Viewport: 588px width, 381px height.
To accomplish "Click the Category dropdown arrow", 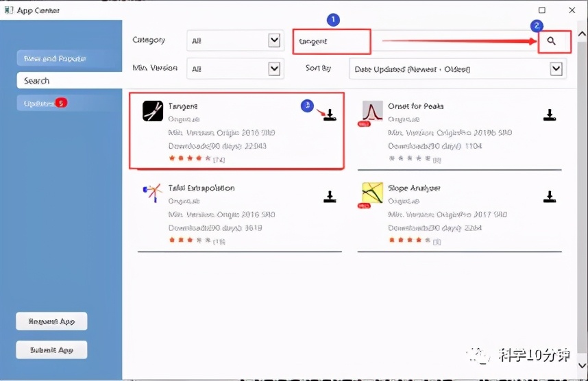I will tap(274, 40).
